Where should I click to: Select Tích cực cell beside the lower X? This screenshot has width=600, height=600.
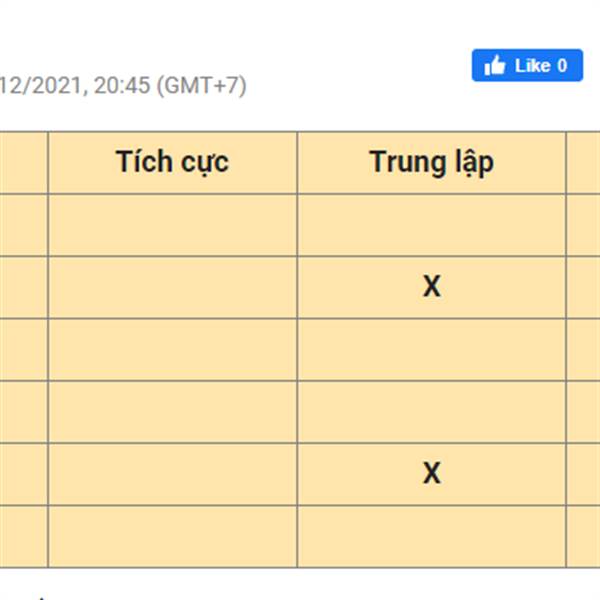(x=172, y=474)
